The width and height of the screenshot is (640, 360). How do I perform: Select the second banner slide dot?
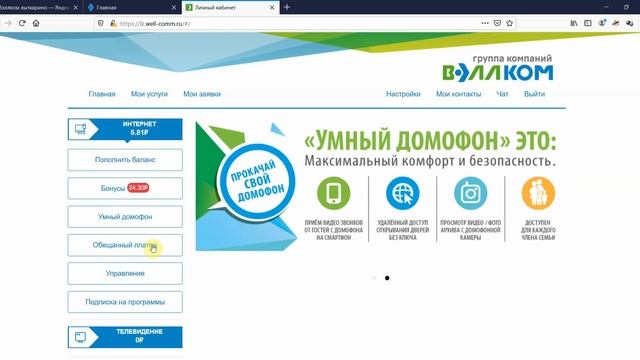pyautogui.click(x=387, y=278)
